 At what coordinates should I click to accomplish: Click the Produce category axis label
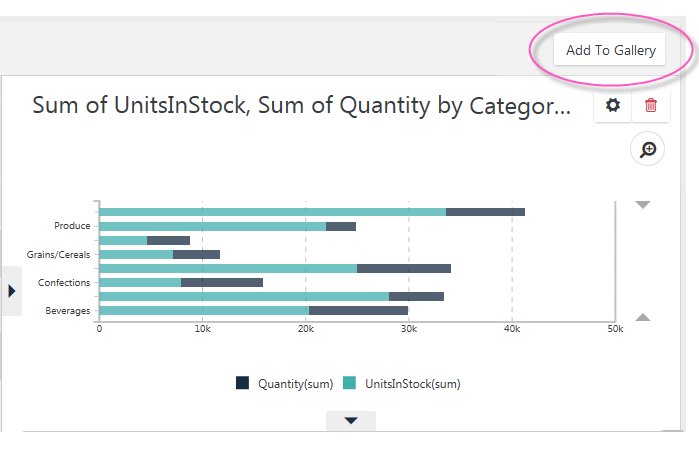pyautogui.click(x=72, y=226)
